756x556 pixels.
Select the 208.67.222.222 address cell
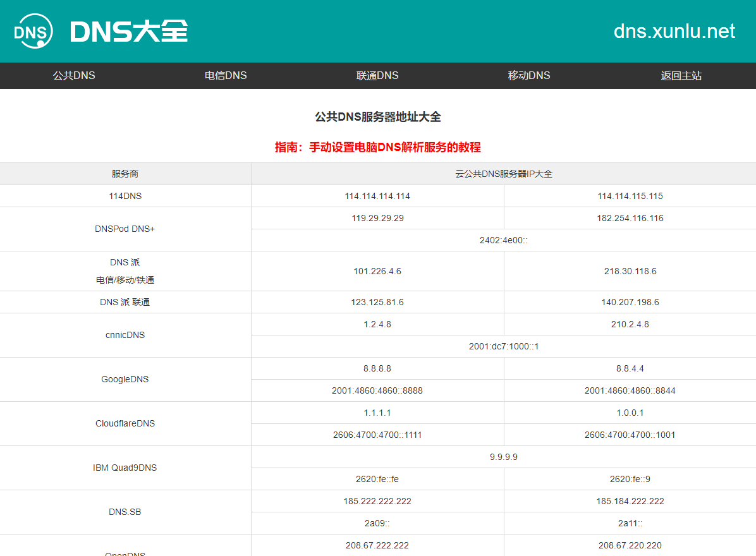coord(377,545)
